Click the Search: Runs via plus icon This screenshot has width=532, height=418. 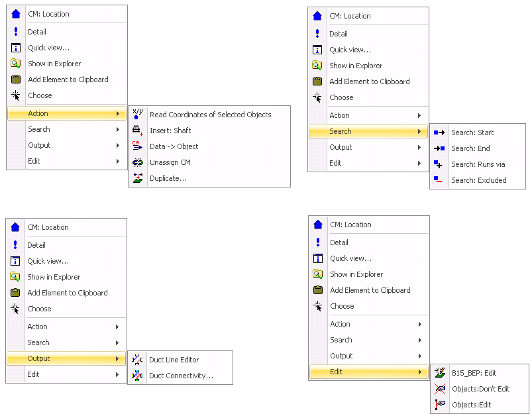[439, 164]
